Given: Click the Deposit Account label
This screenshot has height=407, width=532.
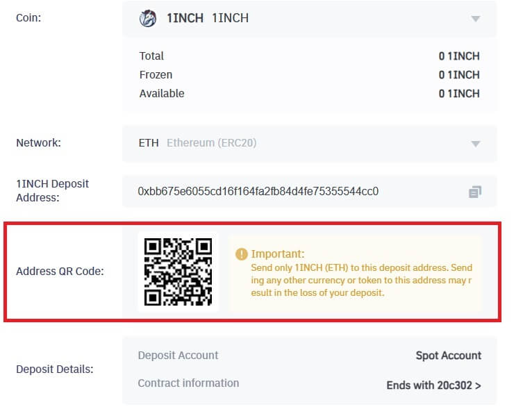Looking at the screenshot, I should point(178,356).
